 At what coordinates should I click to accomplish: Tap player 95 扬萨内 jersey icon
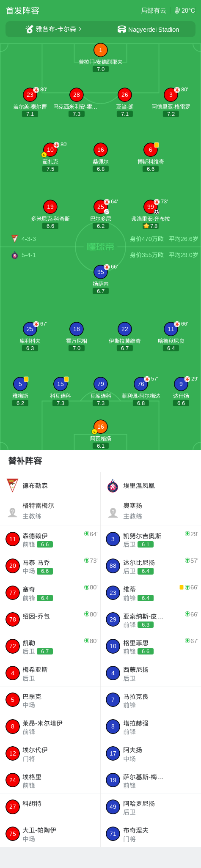click(x=100, y=272)
